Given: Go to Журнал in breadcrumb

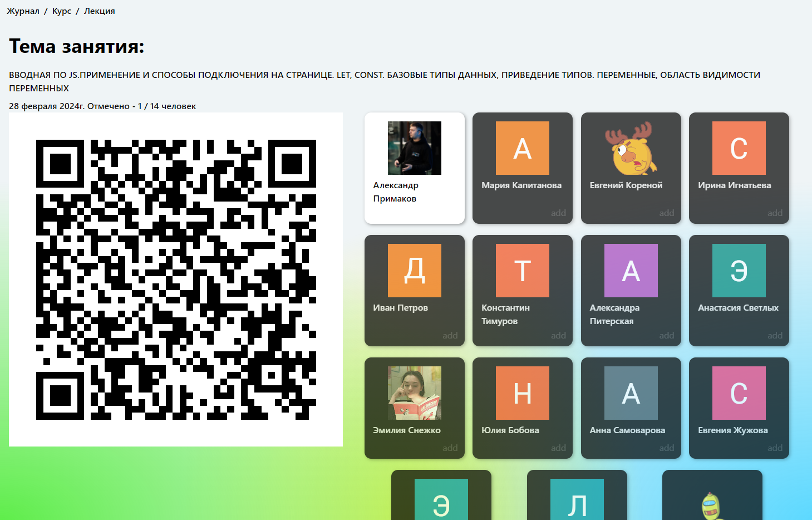Looking at the screenshot, I should click(23, 11).
